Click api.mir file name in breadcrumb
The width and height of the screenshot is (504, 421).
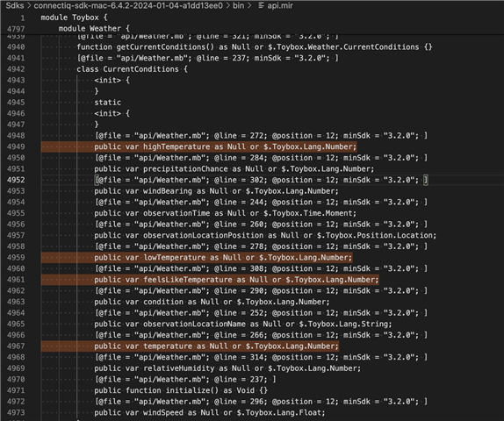tap(280, 5)
